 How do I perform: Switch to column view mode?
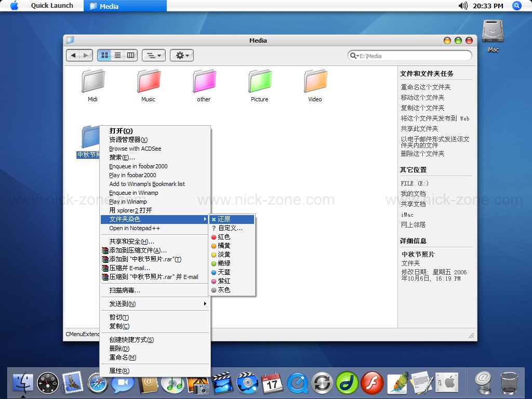(x=130, y=55)
